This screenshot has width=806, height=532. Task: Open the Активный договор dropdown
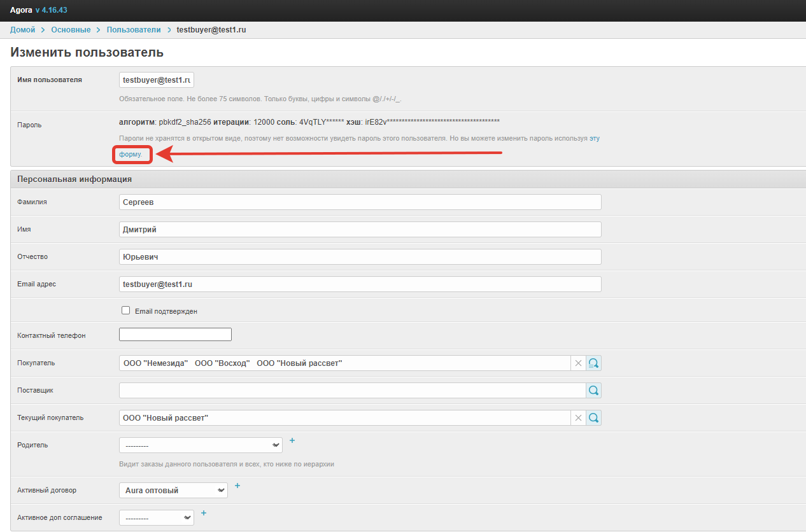(x=173, y=491)
